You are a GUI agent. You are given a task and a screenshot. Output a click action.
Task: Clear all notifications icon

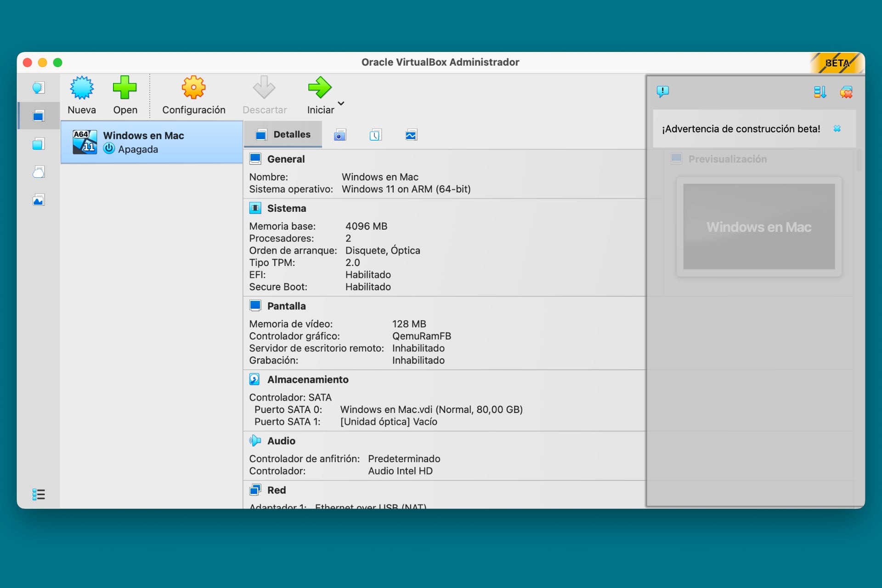click(846, 92)
